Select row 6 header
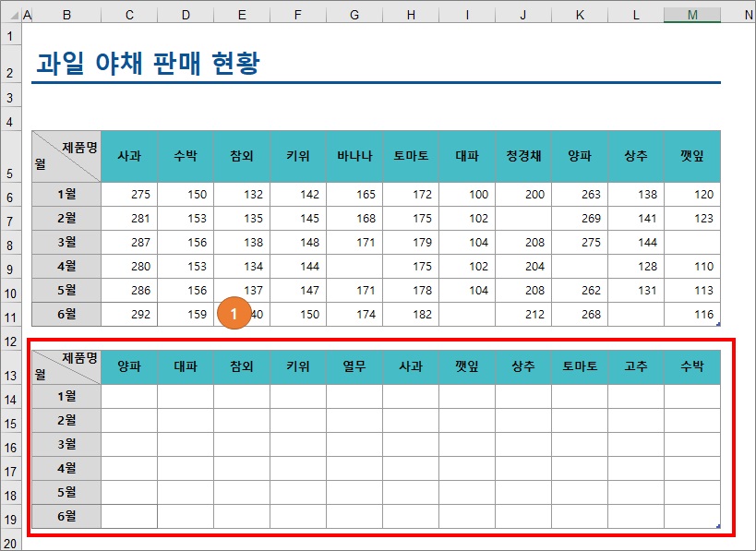Screen dimensions: 756x551 click(x=10, y=194)
